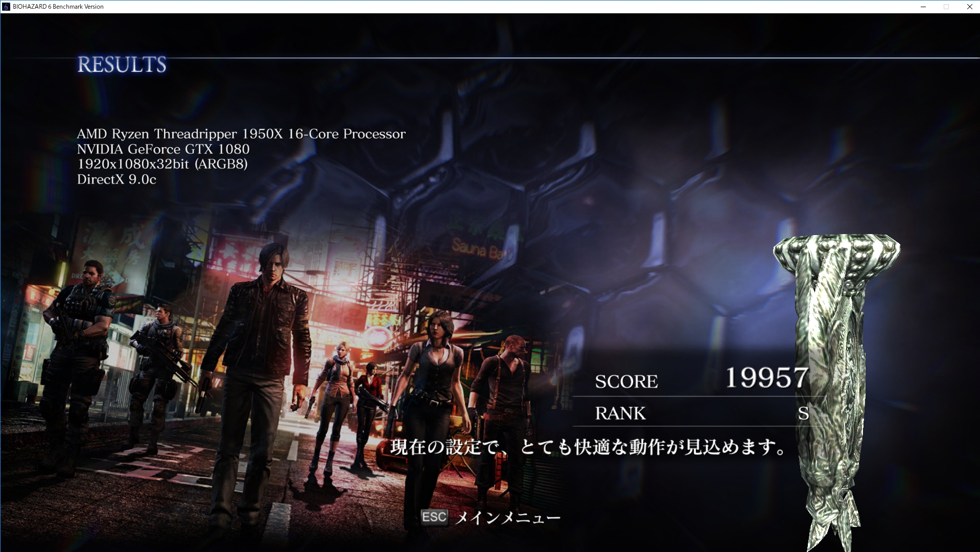Click the AMD Ryzen Threadripper processor text
The width and height of the screenshot is (980, 552).
241,134
